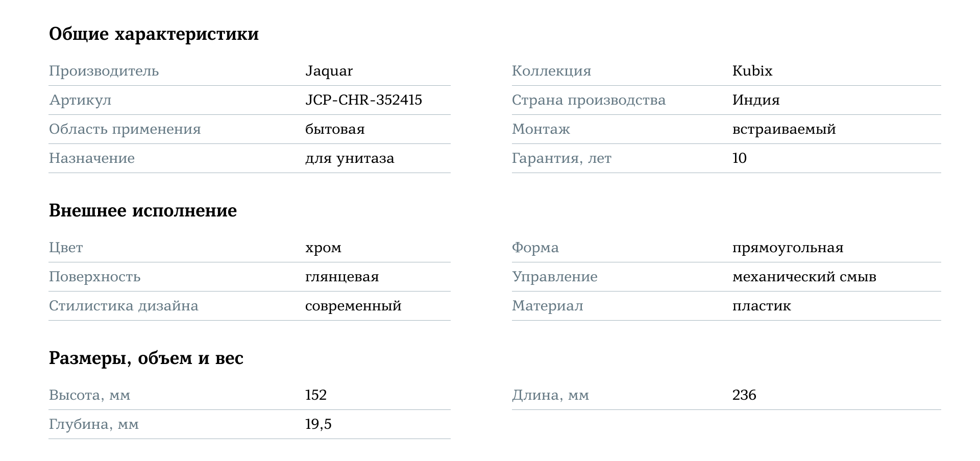The width and height of the screenshot is (980, 461).
Task: Click the Kubix collection value
Action: pyautogui.click(x=752, y=71)
